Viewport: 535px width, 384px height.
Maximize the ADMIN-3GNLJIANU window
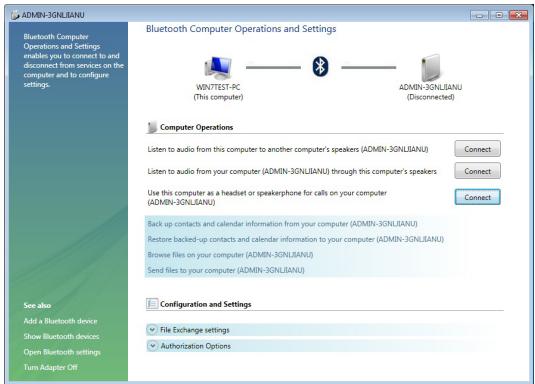click(499, 15)
